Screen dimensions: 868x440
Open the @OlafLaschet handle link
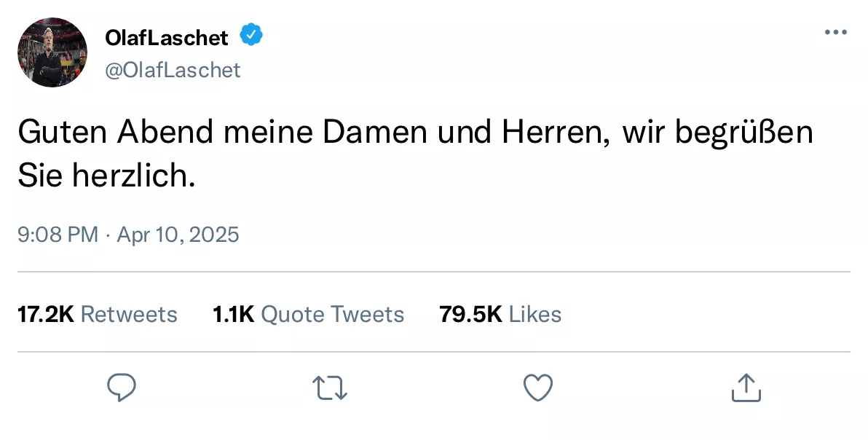click(173, 70)
